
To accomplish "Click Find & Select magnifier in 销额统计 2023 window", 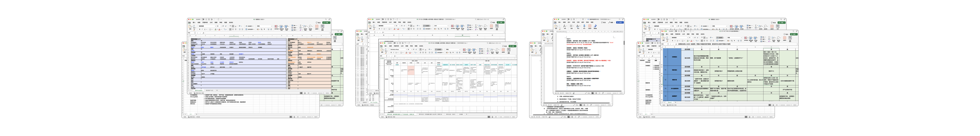I will point(310,26).
